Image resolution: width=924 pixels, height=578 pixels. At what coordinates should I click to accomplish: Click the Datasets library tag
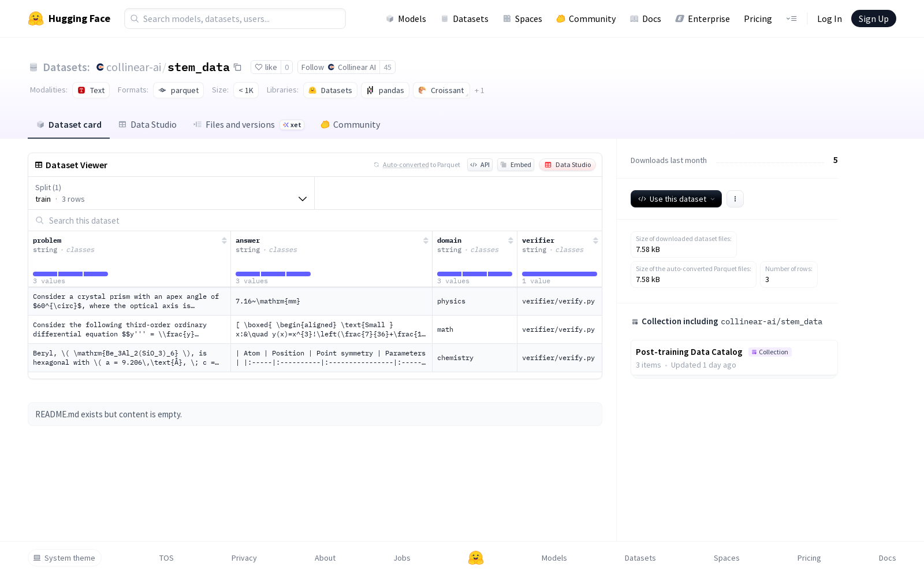(330, 90)
